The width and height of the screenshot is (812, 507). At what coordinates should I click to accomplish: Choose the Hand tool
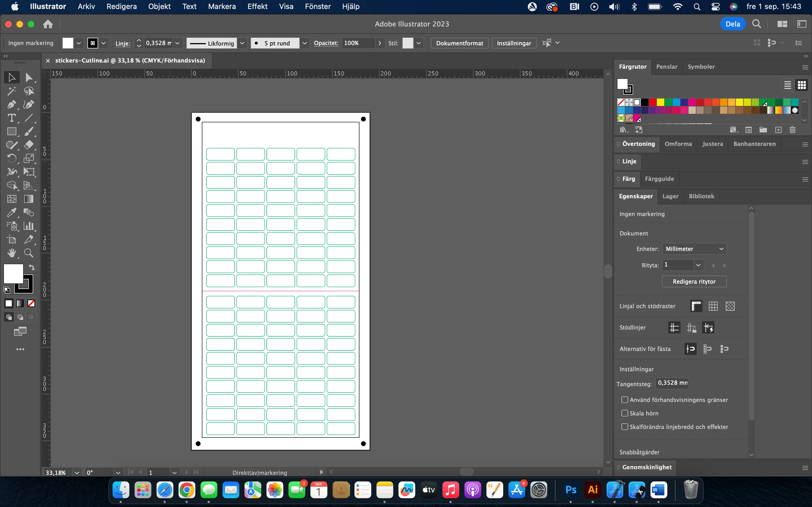click(11, 253)
